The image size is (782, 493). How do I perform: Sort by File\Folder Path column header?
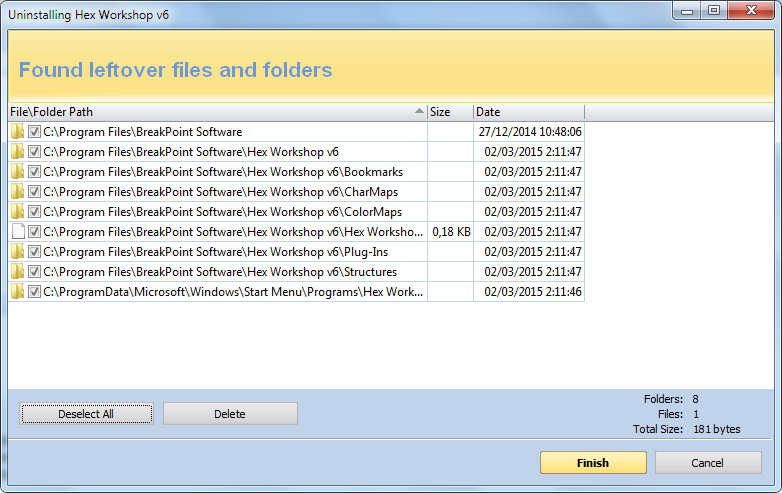pos(217,112)
